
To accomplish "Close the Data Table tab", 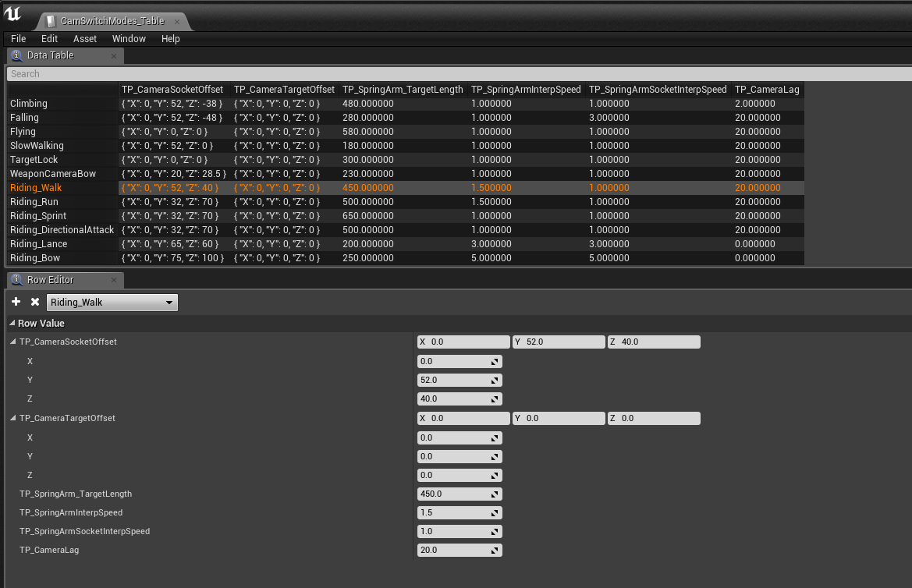I will coord(114,56).
